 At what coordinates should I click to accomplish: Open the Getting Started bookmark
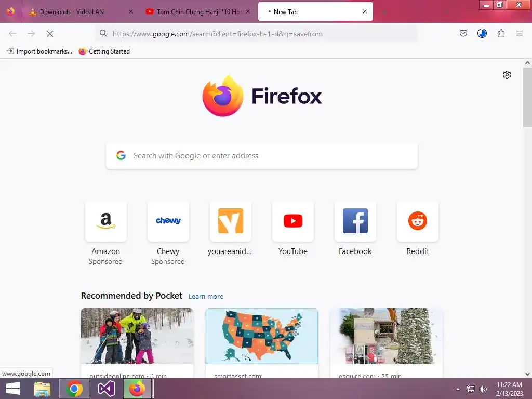click(104, 51)
